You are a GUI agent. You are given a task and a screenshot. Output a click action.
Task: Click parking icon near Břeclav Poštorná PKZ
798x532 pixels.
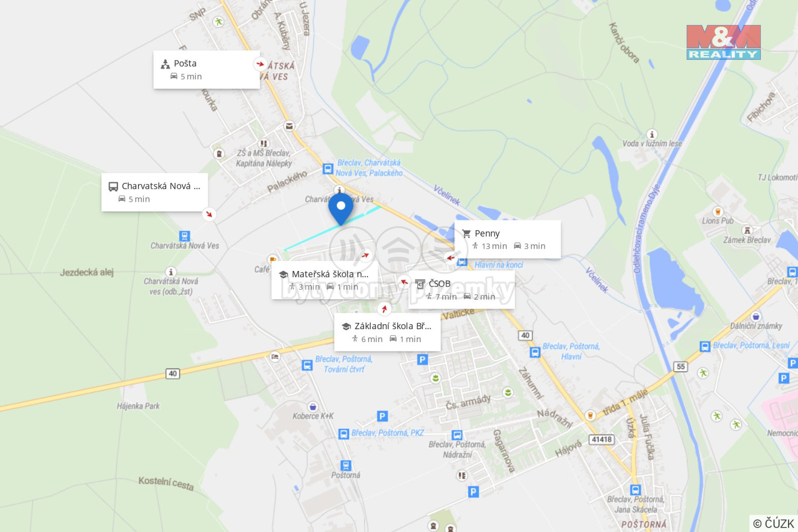[x=382, y=416]
